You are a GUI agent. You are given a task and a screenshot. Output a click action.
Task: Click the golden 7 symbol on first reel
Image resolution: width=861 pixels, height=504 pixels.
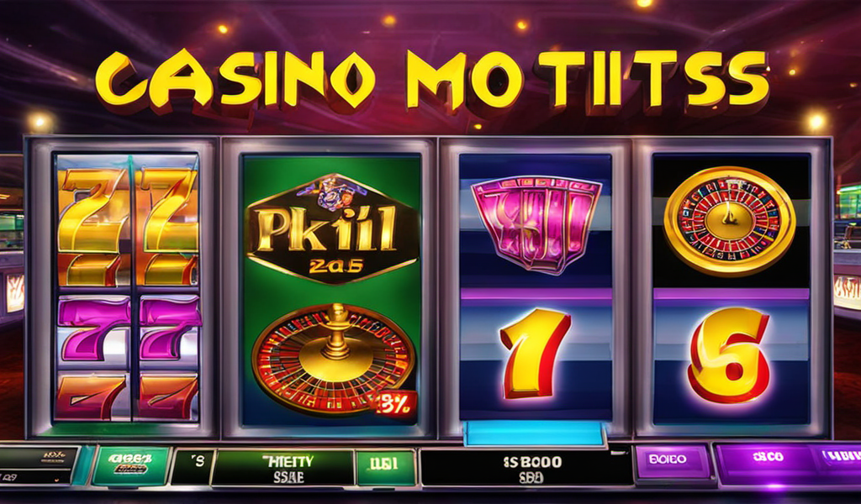coord(128,225)
